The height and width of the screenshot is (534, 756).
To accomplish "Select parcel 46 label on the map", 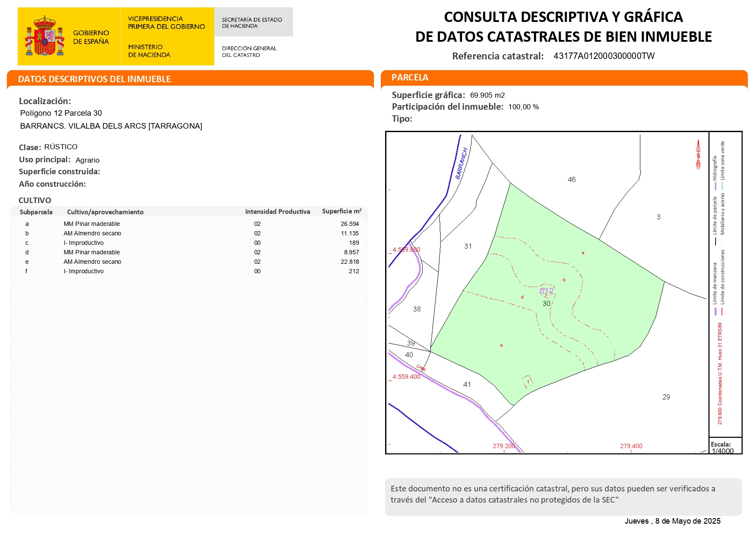I will coord(571,179).
